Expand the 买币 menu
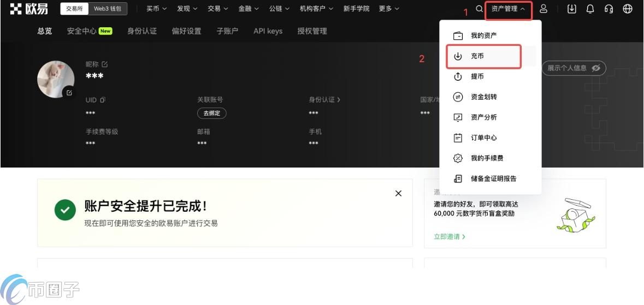This screenshot has width=644, height=305. tap(156, 9)
